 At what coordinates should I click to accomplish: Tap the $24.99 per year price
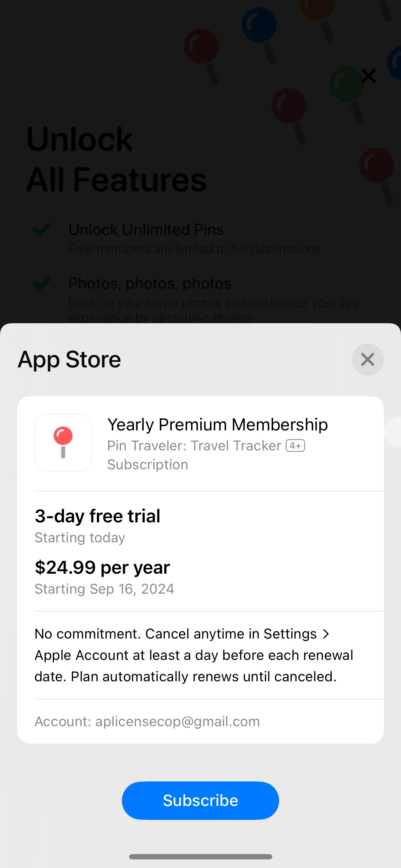click(x=102, y=567)
